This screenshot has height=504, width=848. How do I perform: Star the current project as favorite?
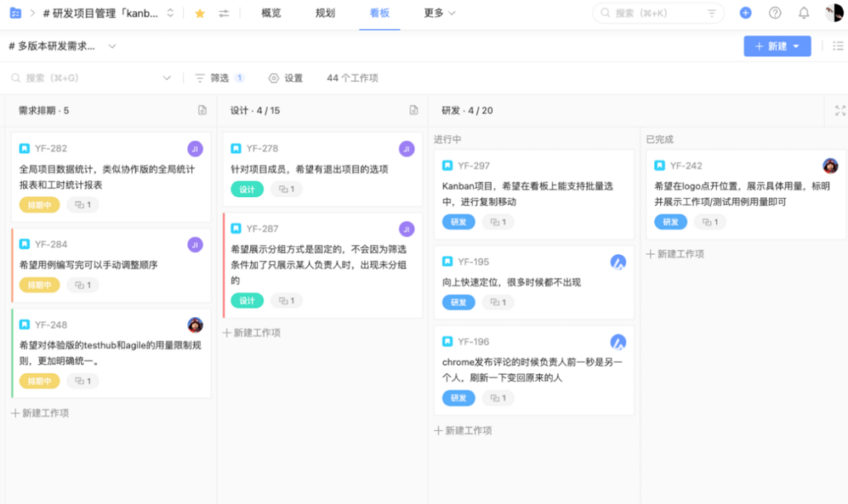click(x=199, y=12)
